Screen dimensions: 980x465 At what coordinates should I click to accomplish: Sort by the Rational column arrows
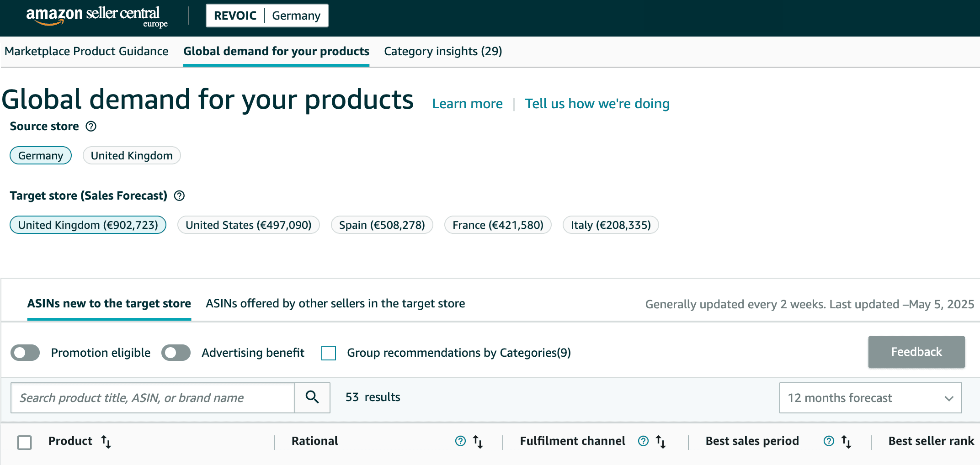(x=478, y=441)
